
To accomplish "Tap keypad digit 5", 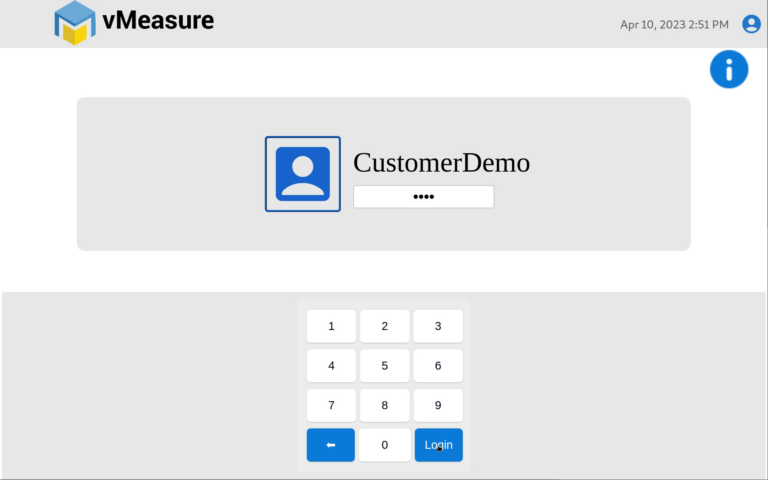I will (384, 366).
